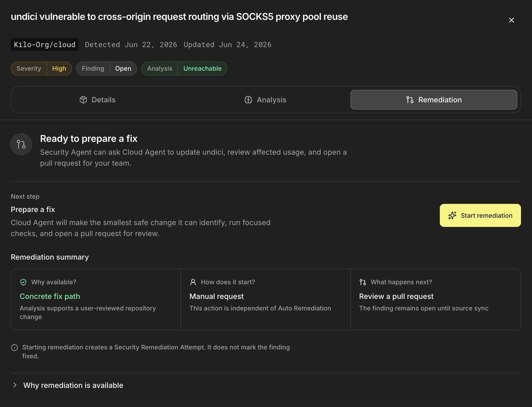The image size is (532, 407).
Task: Click the undici vulnerability title
Action: click(x=179, y=17)
